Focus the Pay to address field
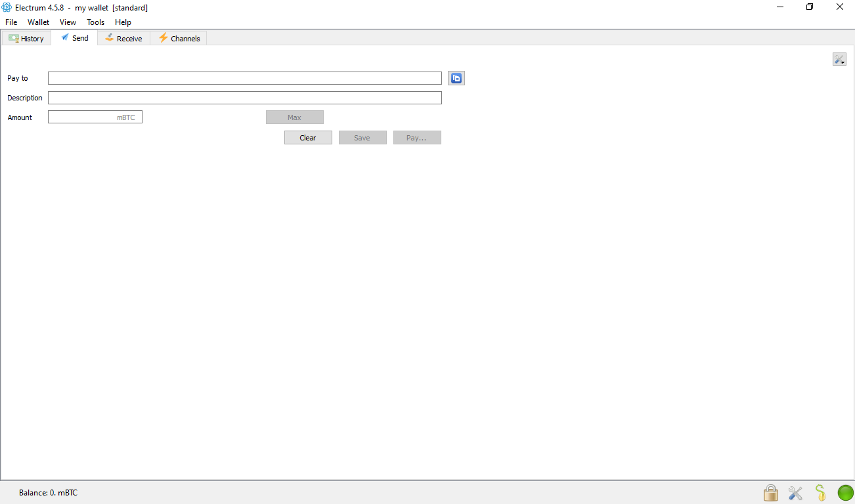This screenshot has height=504, width=855. [244, 78]
